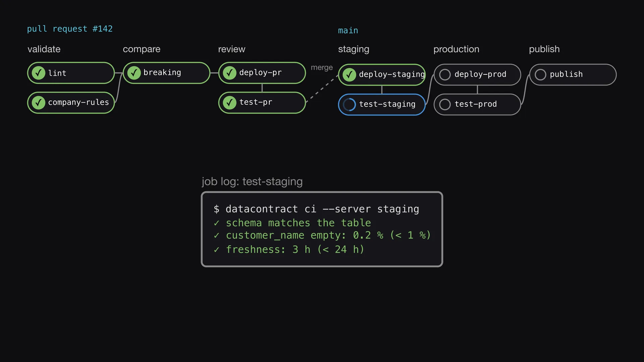Click the 'customer_name empty: 0.2 %' log line
The width and height of the screenshot is (644, 362).
pyautogui.click(x=322, y=236)
